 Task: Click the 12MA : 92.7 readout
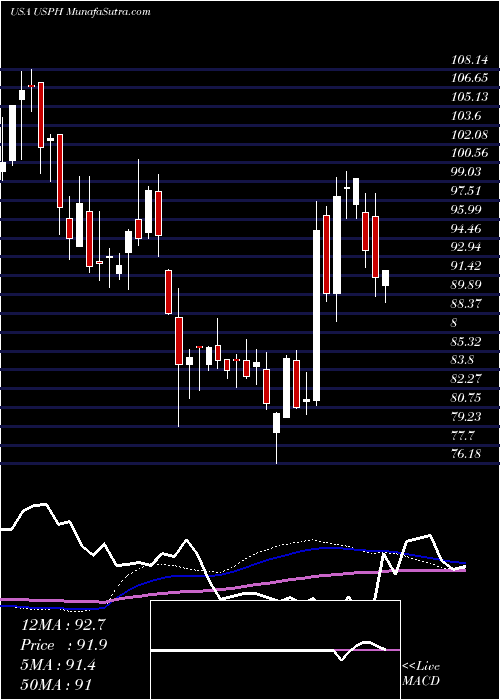(64, 624)
